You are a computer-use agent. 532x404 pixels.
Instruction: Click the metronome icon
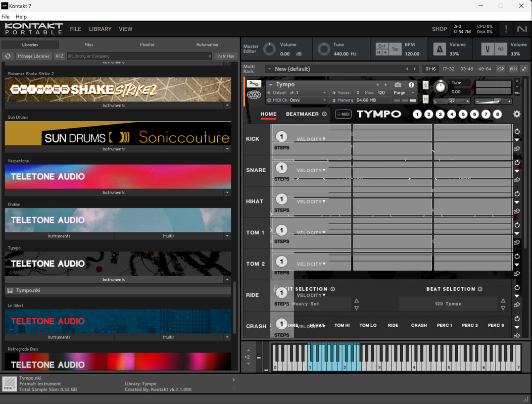point(440,49)
